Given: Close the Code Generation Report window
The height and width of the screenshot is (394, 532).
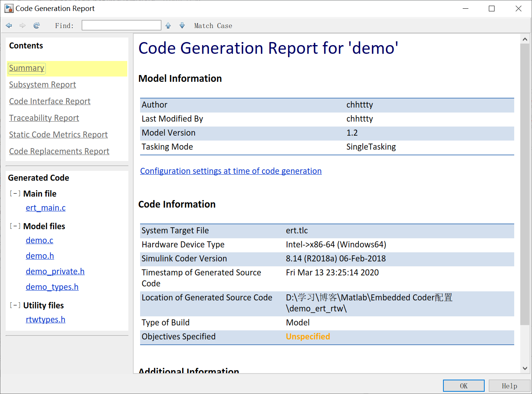Looking at the screenshot, I should pyautogui.click(x=518, y=8).
